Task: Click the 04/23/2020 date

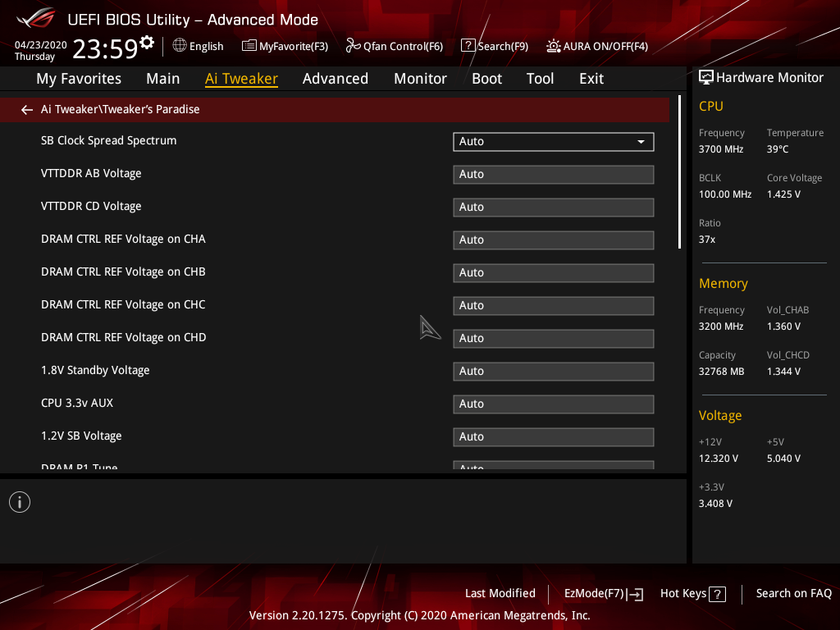Action: [x=41, y=45]
